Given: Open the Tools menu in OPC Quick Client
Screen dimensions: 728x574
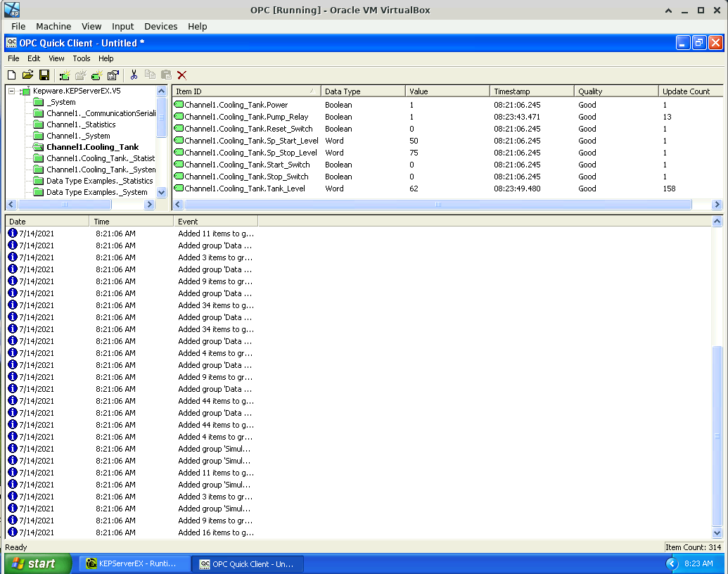Looking at the screenshot, I should point(82,58).
